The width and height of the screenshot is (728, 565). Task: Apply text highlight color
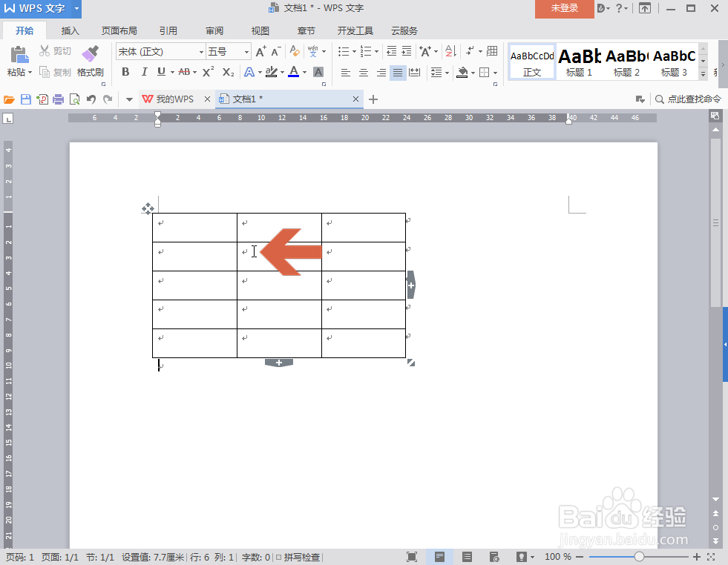pyautogui.click(x=272, y=72)
